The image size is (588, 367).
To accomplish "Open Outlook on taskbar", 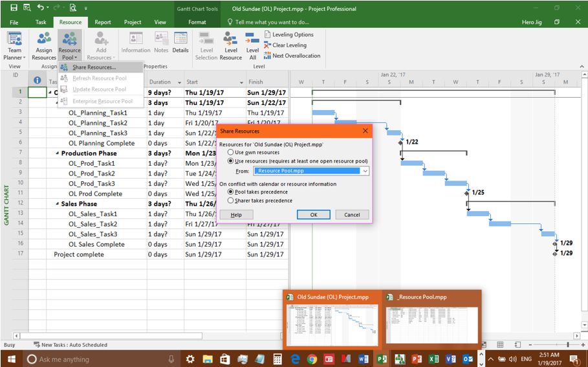I will tap(468, 359).
